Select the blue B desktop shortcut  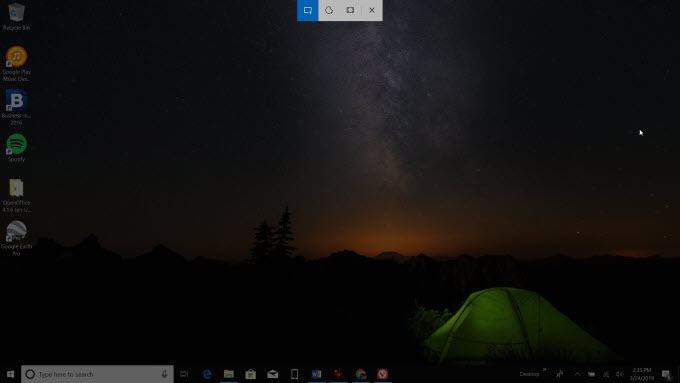click(16, 107)
